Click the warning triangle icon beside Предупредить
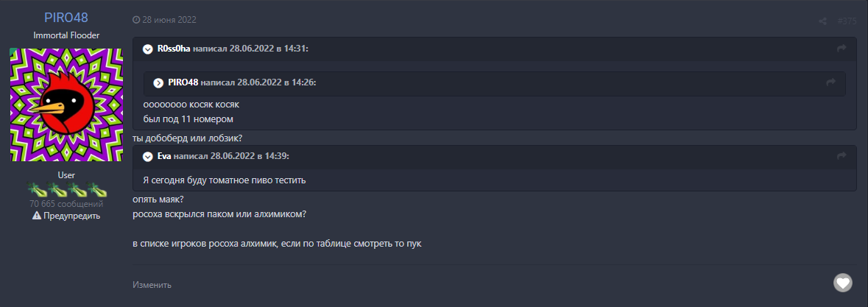The width and height of the screenshot is (868, 307). (36, 216)
